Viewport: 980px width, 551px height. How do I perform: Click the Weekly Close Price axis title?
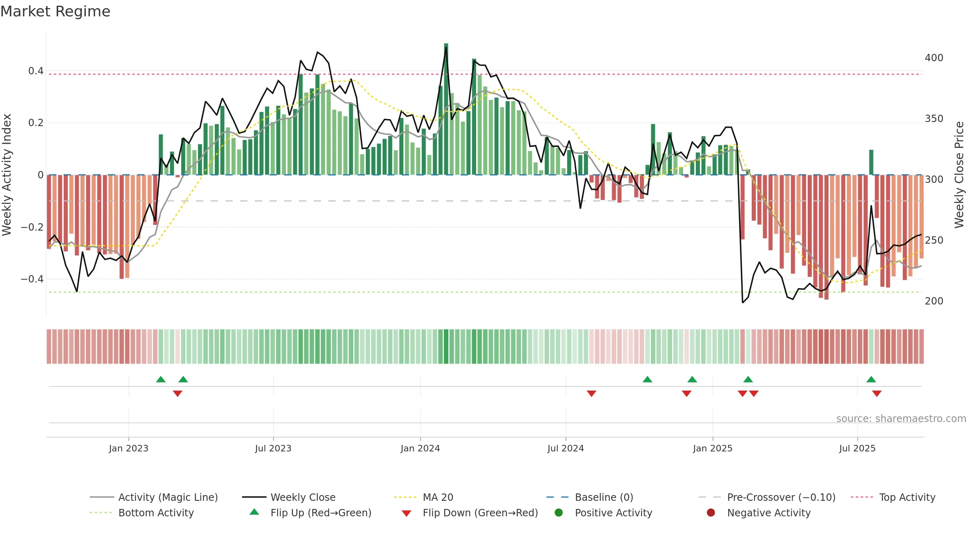(959, 175)
